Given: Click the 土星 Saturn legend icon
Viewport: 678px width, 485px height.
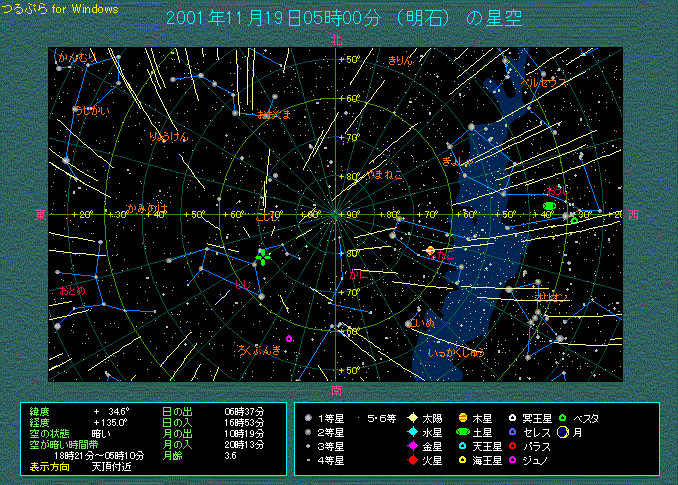Looking at the screenshot, I should (x=462, y=432).
